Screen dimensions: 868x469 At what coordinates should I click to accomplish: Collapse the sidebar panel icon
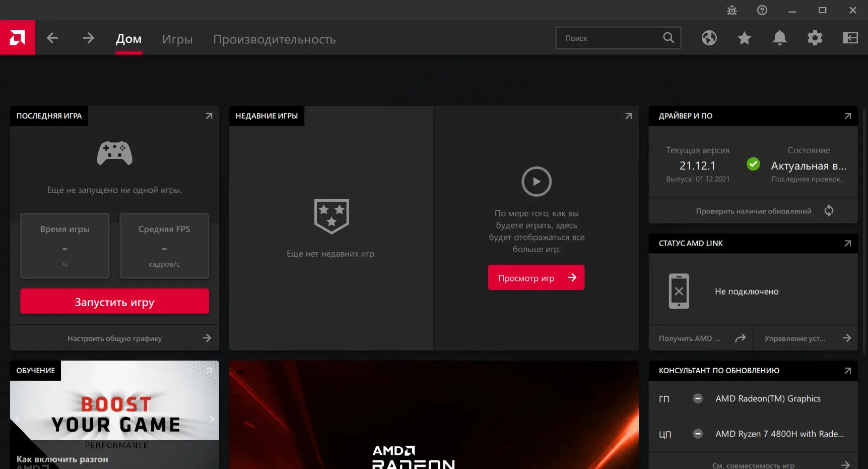(850, 38)
